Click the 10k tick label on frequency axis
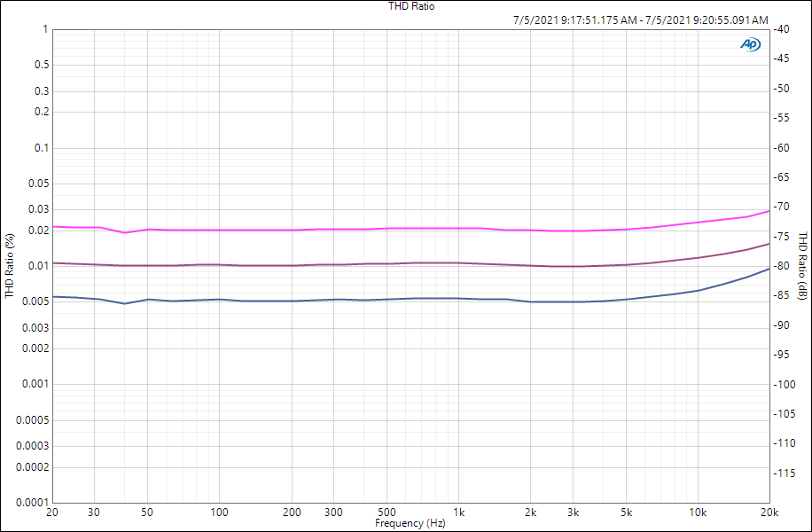Viewport: 812px width, 532px height. point(698,512)
